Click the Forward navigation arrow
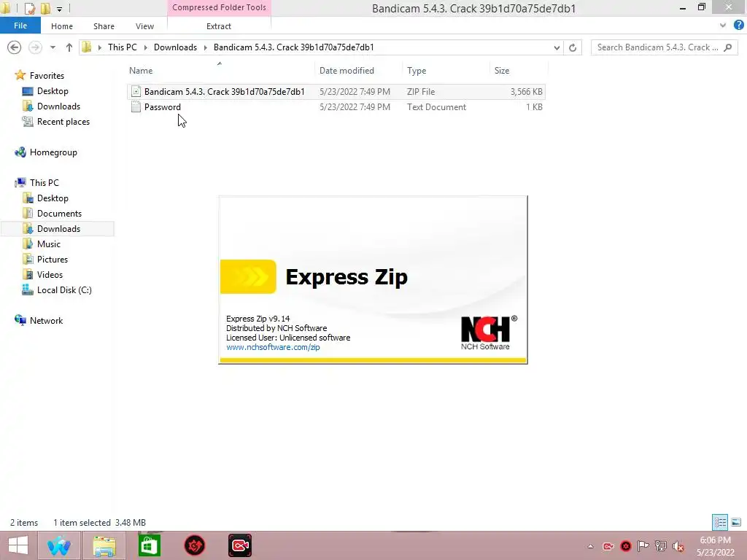The width and height of the screenshot is (747, 560). pyautogui.click(x=35, y=47)
